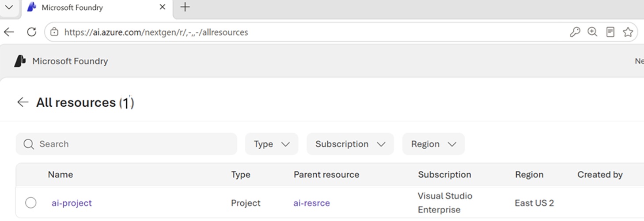
Task: Go back using arrow beside All resources
Action: point(23,102)
